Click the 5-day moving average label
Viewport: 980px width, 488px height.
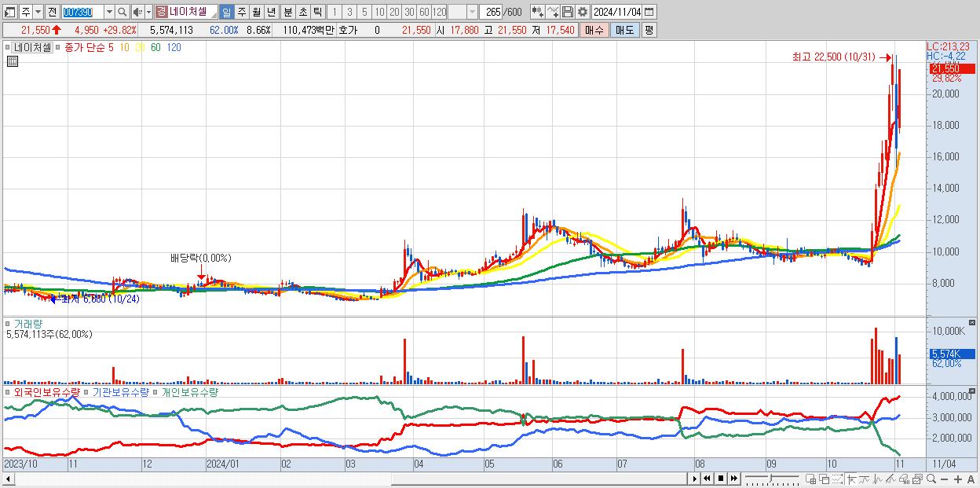[111, 47]
